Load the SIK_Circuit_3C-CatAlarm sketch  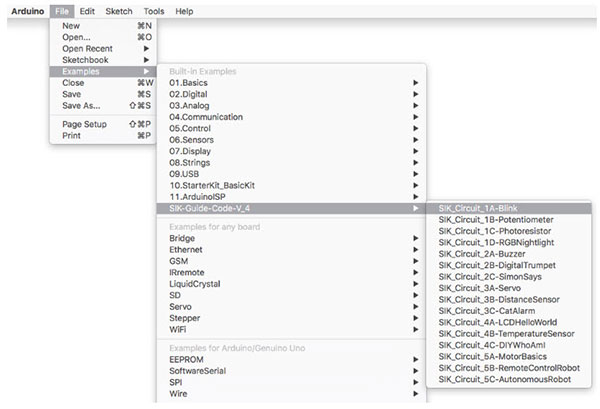point(509,311)
